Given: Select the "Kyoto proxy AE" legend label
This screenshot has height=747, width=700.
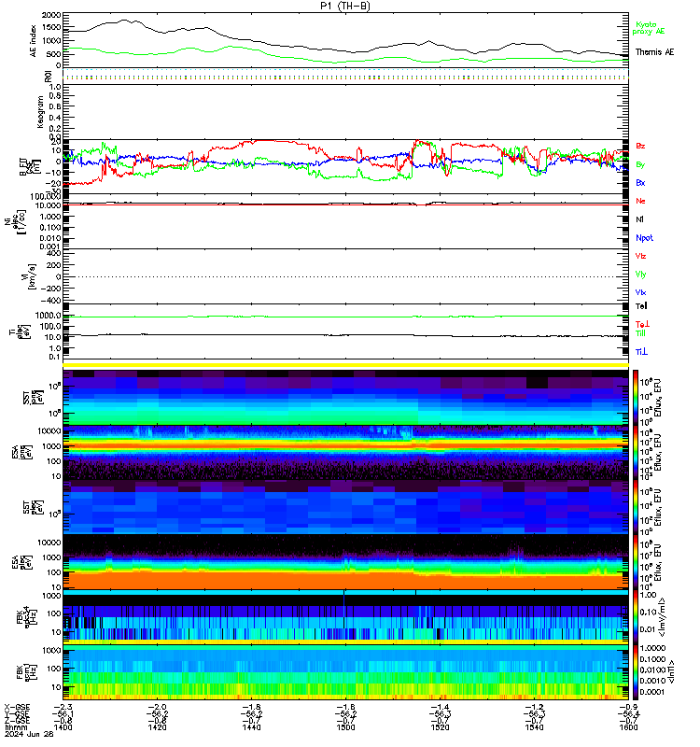Looking at the screenshot, I should (648, 28).
